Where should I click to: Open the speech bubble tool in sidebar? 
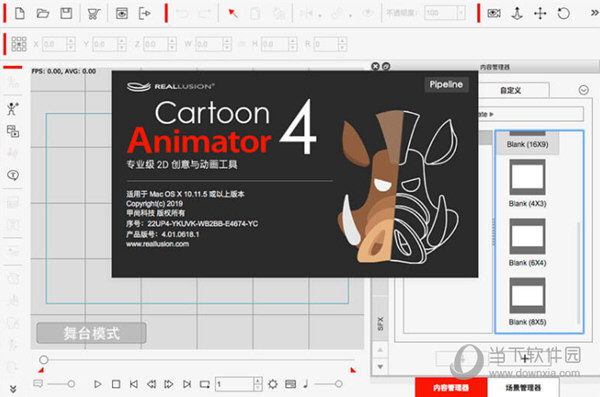(13, 175)
